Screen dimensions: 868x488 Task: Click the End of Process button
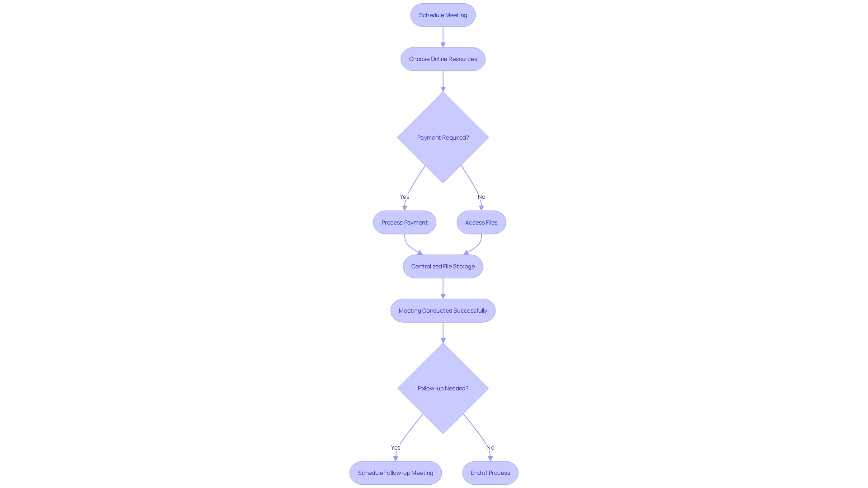click(490, 473)
